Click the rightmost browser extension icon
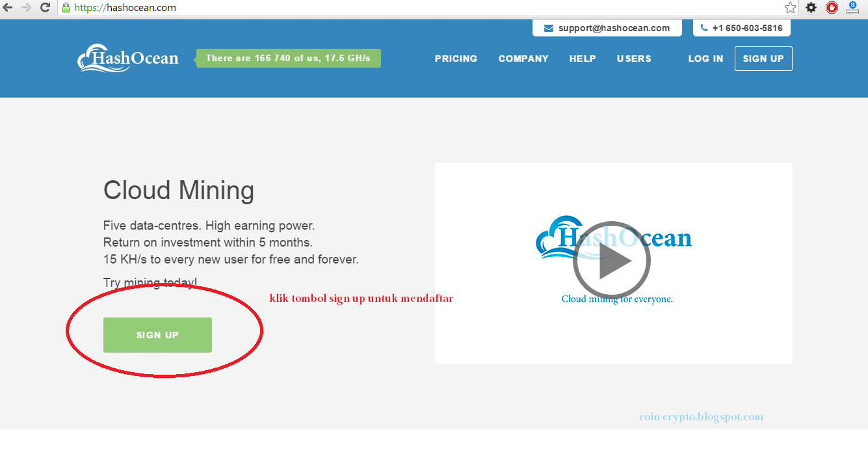This screenshot has width=868, height=458. tap(852, 8)
